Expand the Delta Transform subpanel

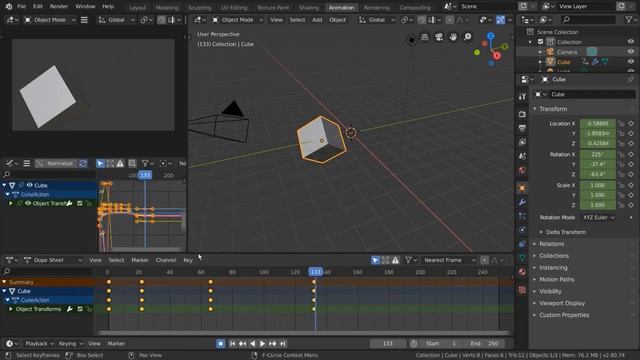[x=566, y=232]
